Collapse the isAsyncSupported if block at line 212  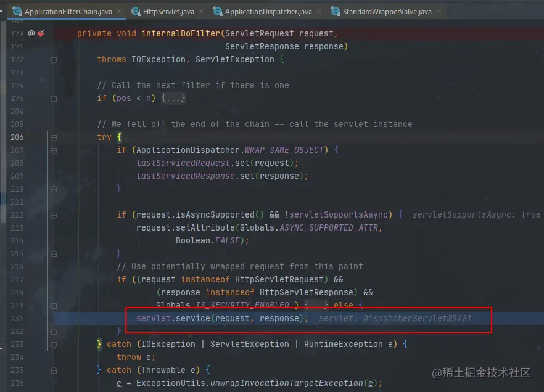coord(54,215)
